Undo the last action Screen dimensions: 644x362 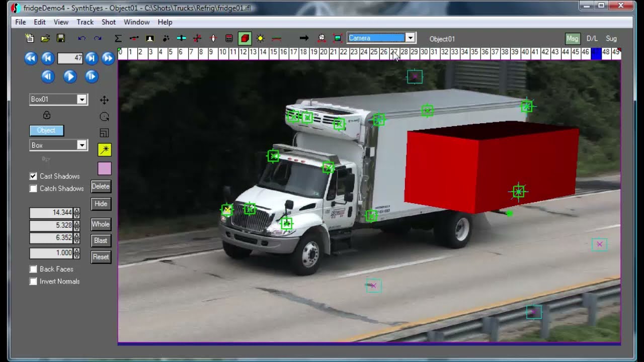(82, 38)
